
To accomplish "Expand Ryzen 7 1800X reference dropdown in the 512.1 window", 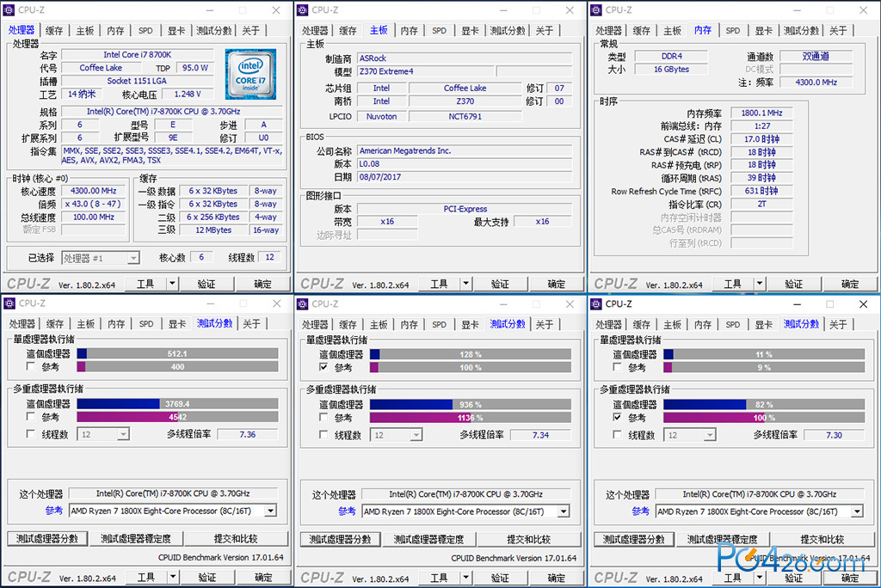I will click(x=271, y=511).
